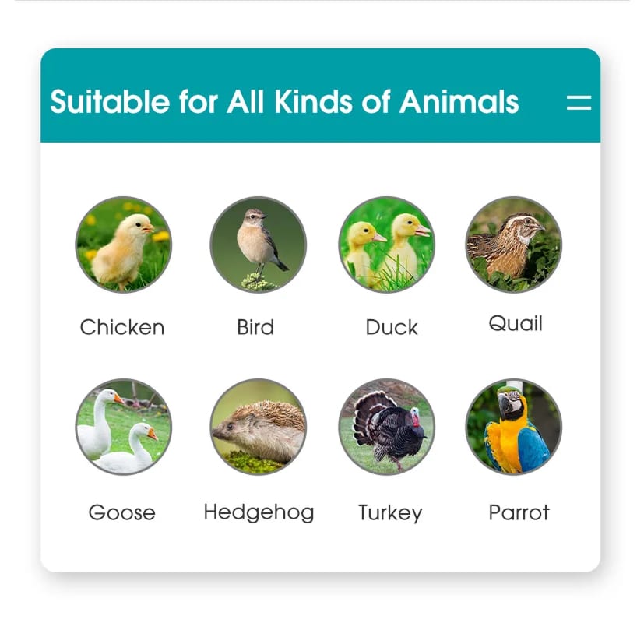Select the Hedgehog photo circle

pyautogui.click(x=258, y=427)
